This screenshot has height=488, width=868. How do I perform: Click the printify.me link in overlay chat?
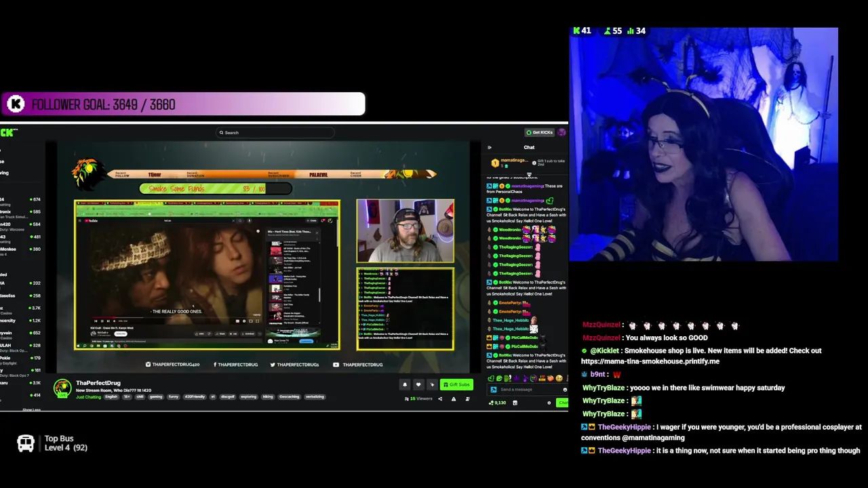(650, 361)
